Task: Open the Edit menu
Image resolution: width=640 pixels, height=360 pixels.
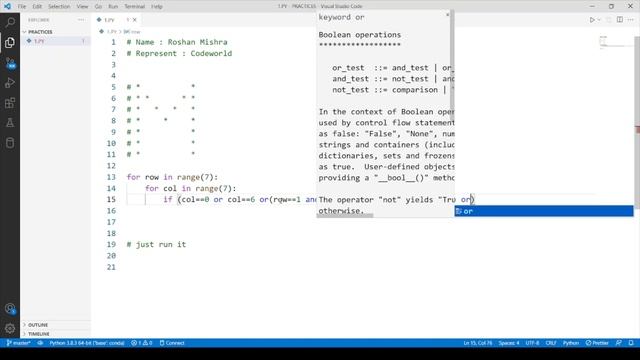Action: click(37, 7)
